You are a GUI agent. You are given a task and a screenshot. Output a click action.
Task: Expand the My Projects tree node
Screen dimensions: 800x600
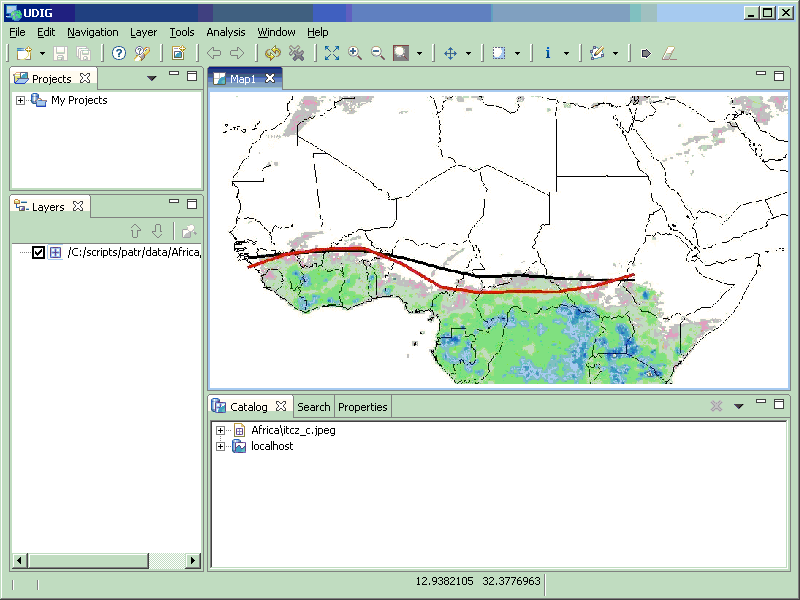20,100
